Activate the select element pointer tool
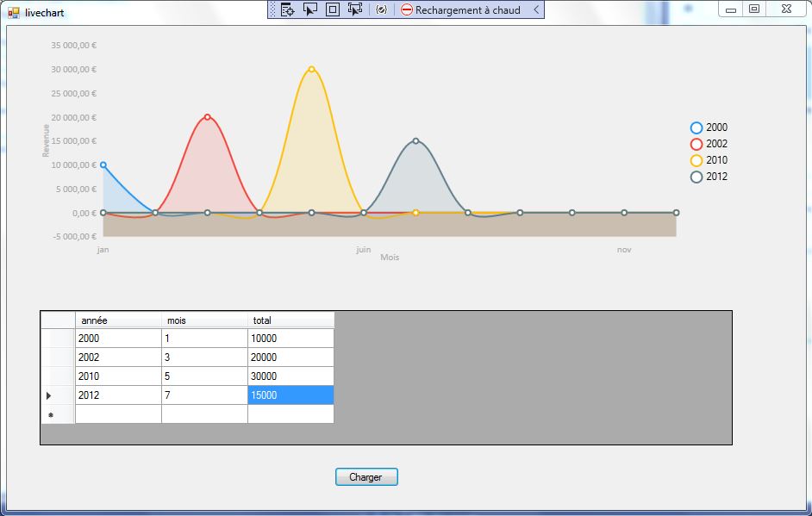This screenshot has height=516, width=812. pos(309,9)
